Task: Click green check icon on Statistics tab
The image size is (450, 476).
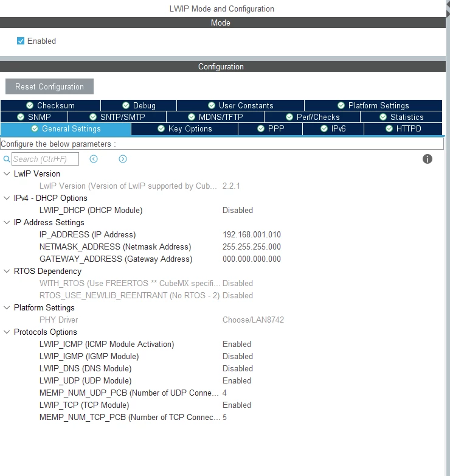Action: [383, 117]
